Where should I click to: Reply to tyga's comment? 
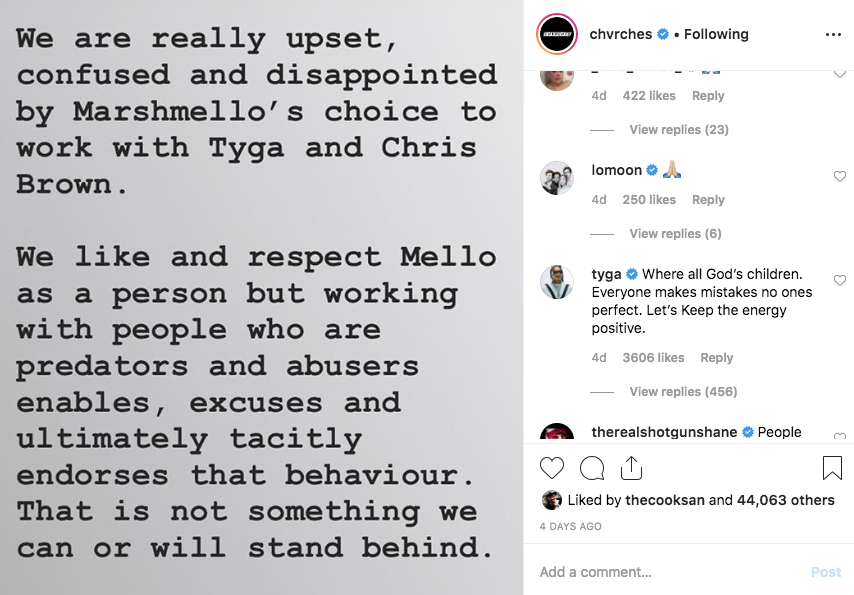click(716, 358)
